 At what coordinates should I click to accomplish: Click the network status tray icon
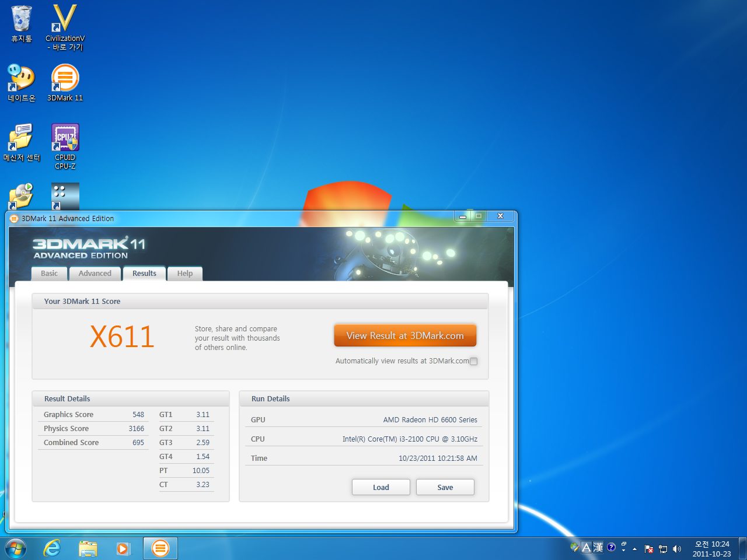pos(663,549)
